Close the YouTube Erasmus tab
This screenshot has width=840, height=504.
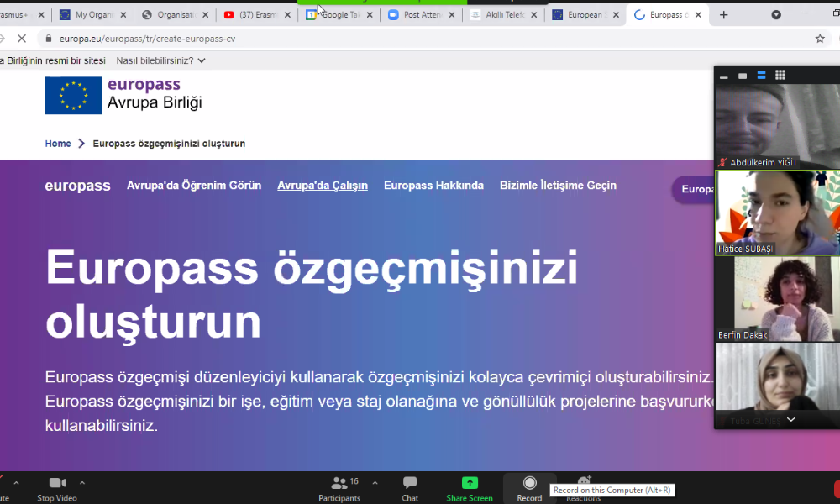pos(287,15)
